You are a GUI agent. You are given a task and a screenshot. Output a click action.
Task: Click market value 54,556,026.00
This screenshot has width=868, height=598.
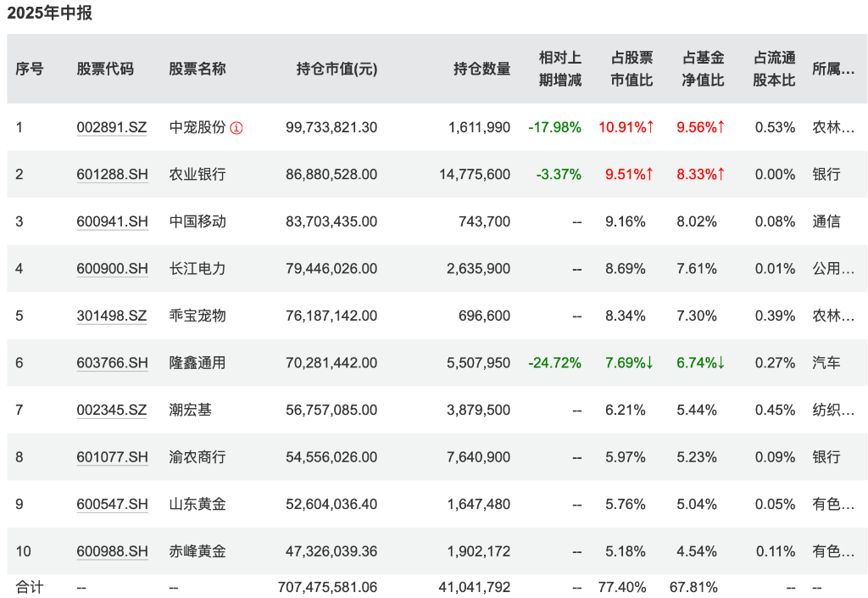pyautogui.click(x=331, y=457)
